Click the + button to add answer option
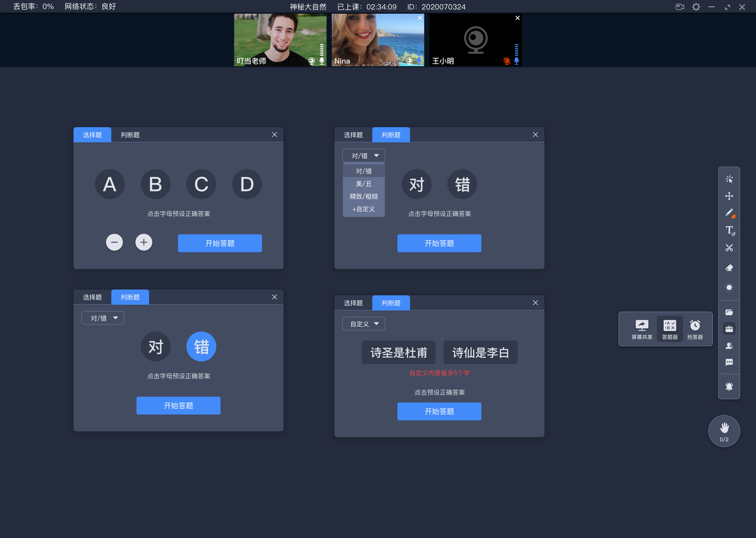 click(144, 242)
